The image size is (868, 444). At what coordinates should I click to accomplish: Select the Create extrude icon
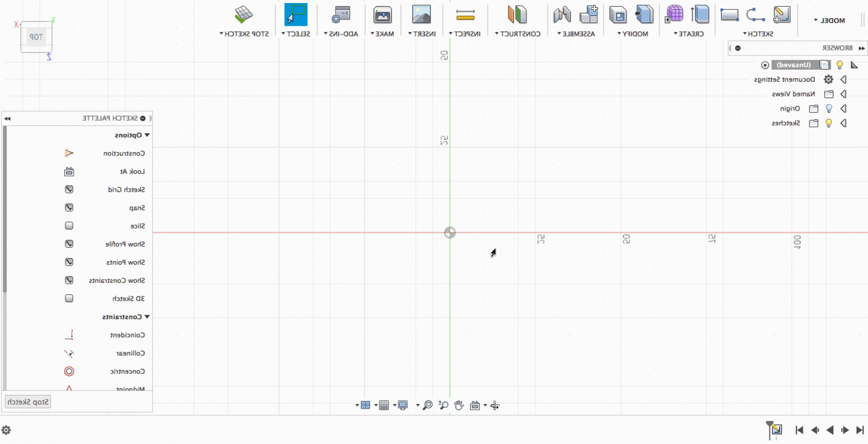pos(700,15)
